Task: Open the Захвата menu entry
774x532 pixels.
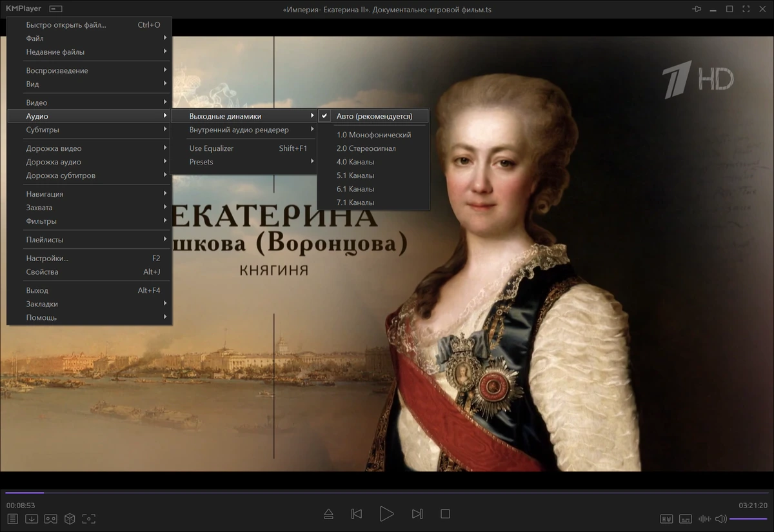Action: pyautogui.click(x=89, y=208)
